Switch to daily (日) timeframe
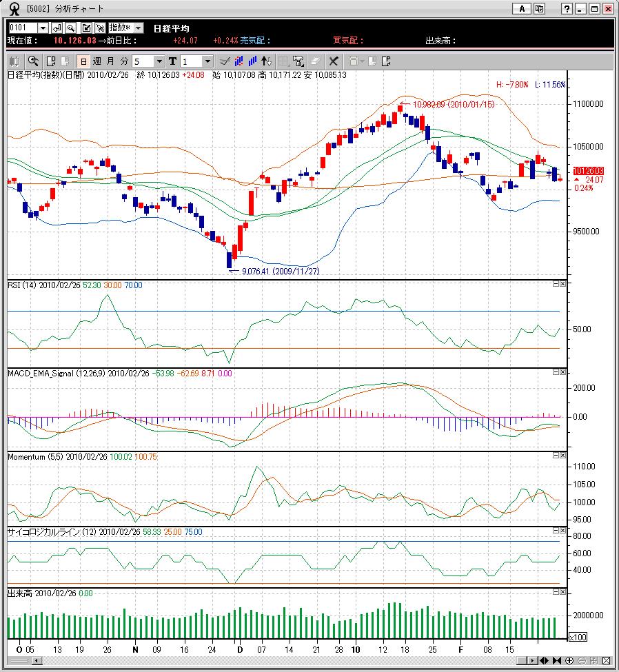Image resolution: width=619 pixels, height=672 pixels. pyautogui.click(x=83, y=61)
